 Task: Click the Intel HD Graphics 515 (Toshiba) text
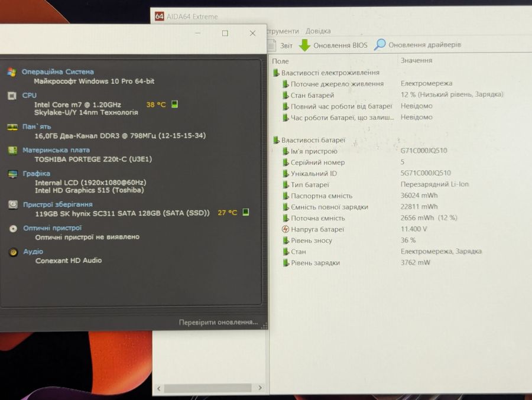[x=89, y=190]
